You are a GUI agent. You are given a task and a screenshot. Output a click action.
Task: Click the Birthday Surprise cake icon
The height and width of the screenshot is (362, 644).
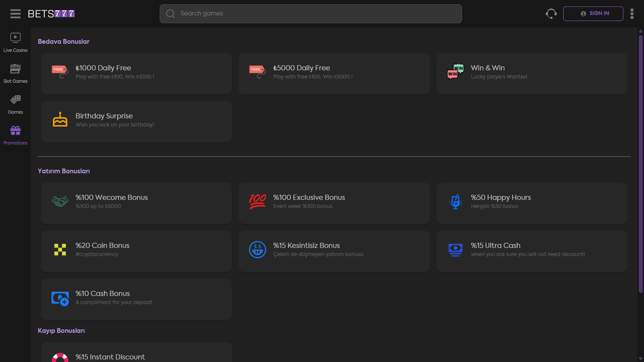click(x=60, y=120)
